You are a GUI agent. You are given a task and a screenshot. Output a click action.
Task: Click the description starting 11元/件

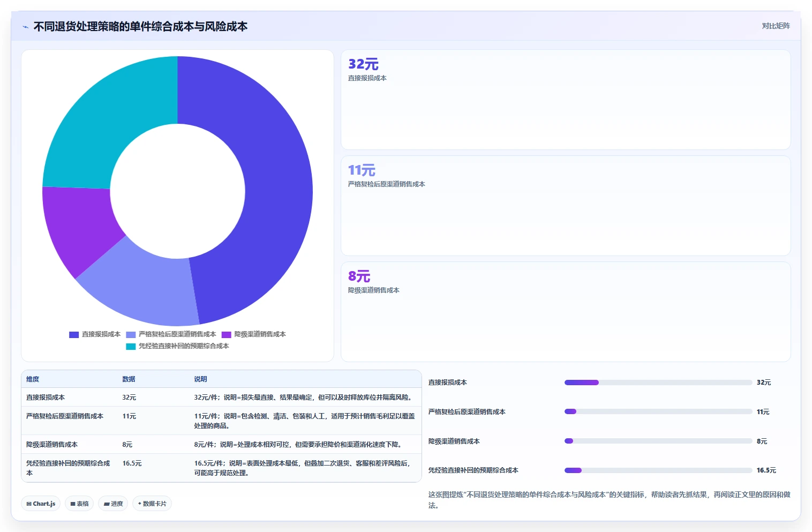tap(304, 421)
